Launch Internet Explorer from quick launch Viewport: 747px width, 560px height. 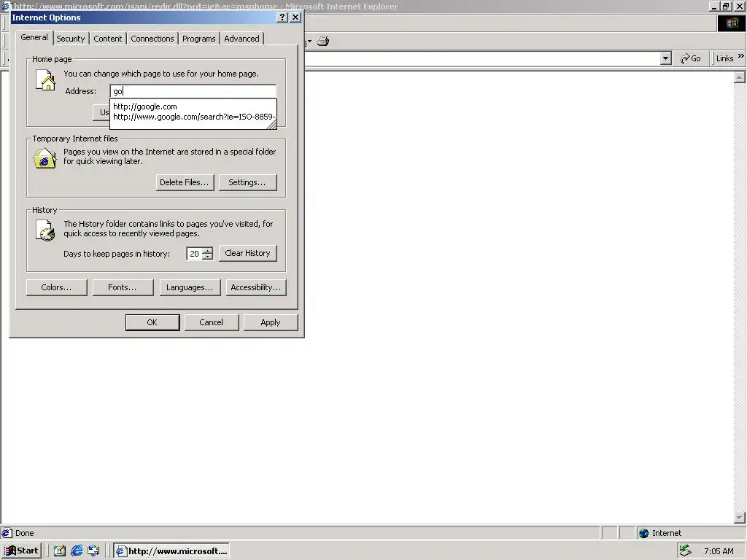click(x=76, y=551)
